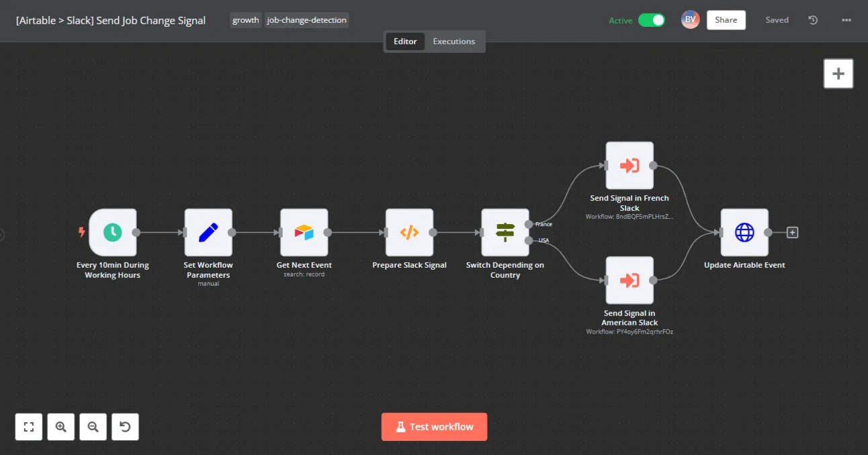Click the job-change-detection tag
Image resolution: width=868 pixels, height=455 pixels.
click(307, 20)
